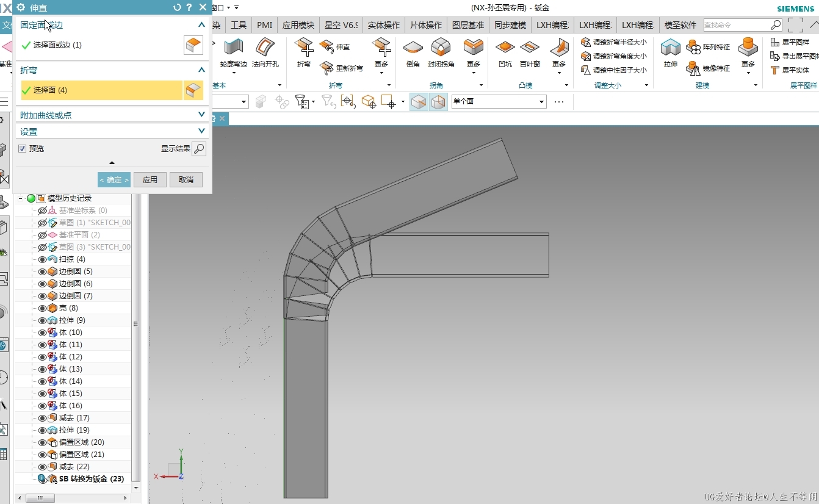Show the hidden 基准坐标系 (0)

point(42,211)
